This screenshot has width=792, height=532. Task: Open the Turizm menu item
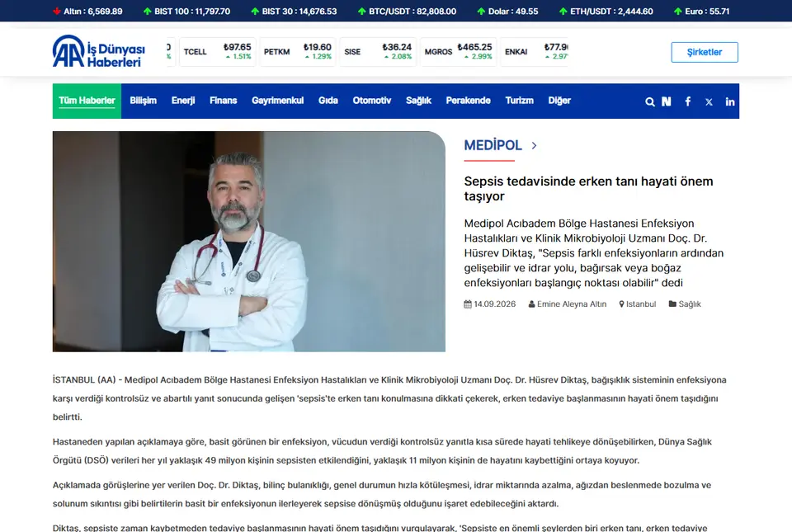pos(519,101)
